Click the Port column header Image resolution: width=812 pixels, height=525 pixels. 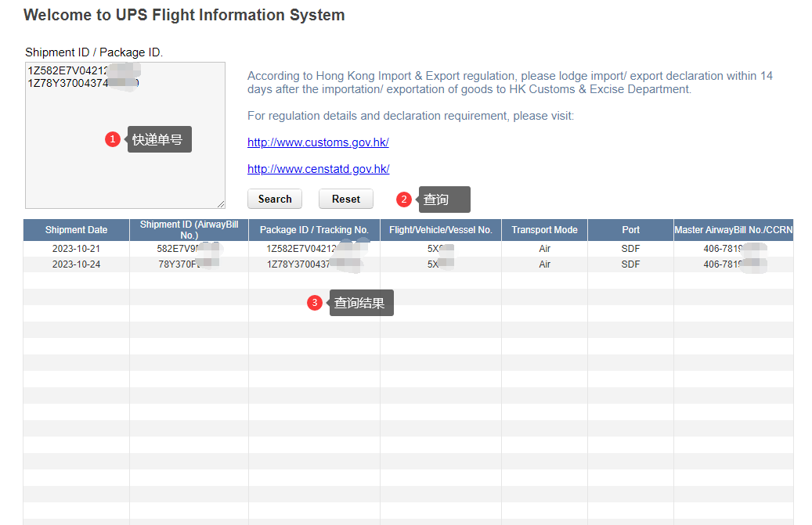(630, 230)
